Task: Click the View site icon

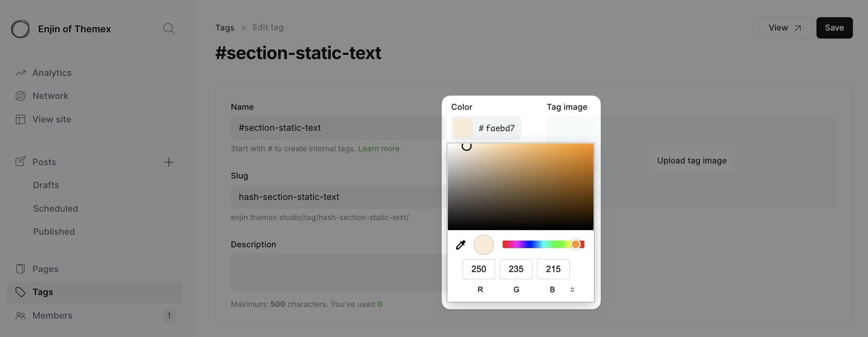Action: coord(20,119)
